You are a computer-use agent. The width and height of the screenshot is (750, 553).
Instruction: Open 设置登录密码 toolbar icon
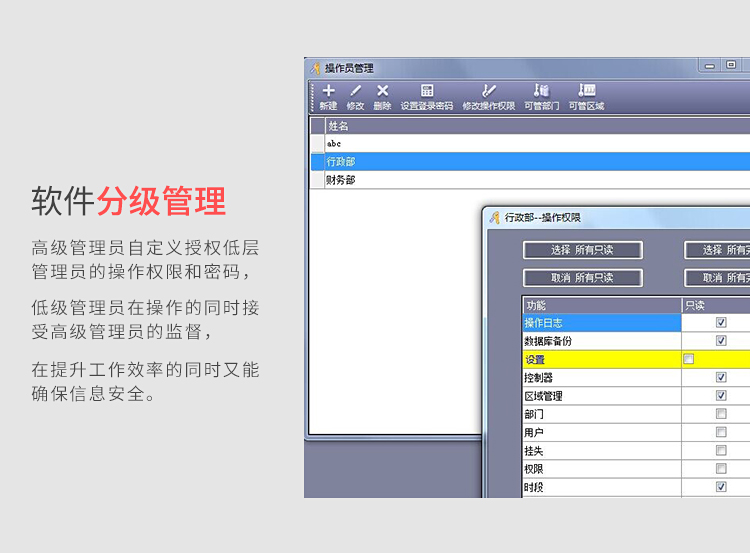[x=427, y=90]
